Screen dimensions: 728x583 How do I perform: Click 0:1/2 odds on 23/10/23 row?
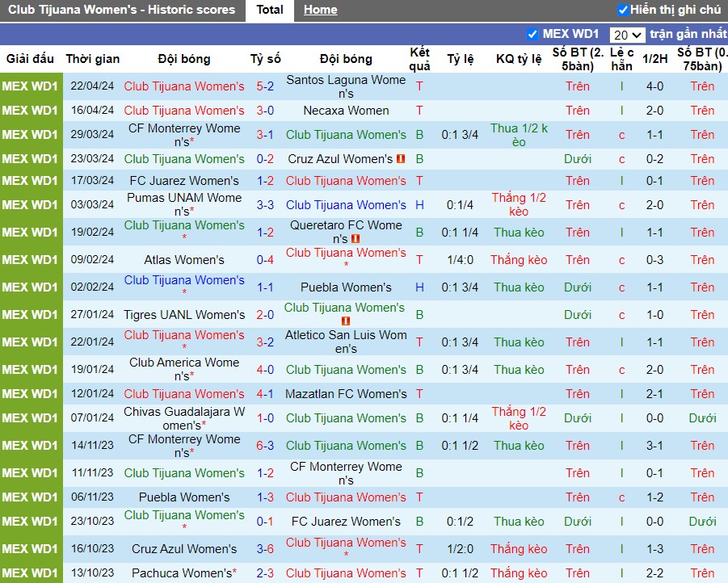tap(460, 522)
